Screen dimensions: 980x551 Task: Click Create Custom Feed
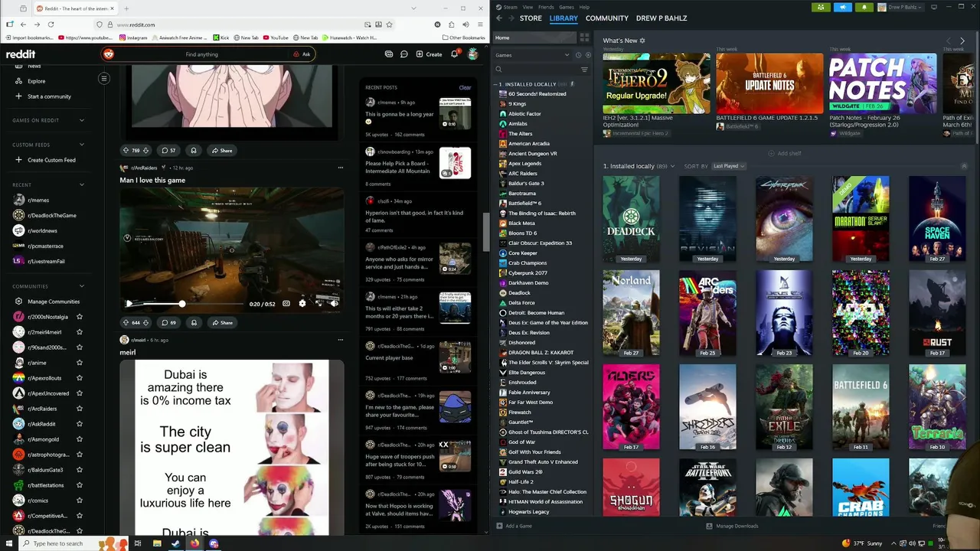pos(46,160)
